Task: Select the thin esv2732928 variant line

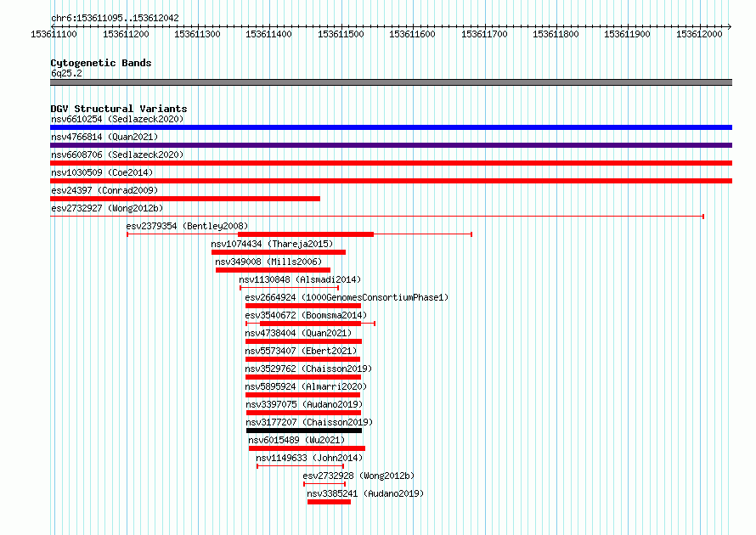Action: click(324, 484)
